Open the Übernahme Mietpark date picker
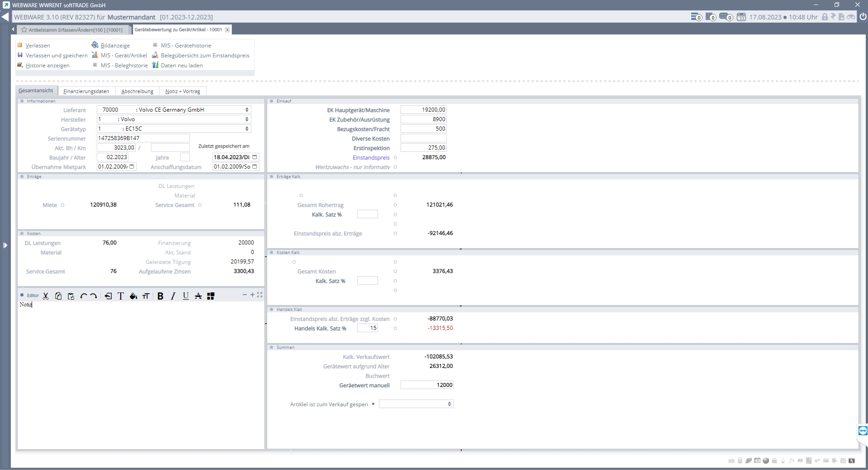The width and height of the screenshot is (868, 470). click(132, 167)
